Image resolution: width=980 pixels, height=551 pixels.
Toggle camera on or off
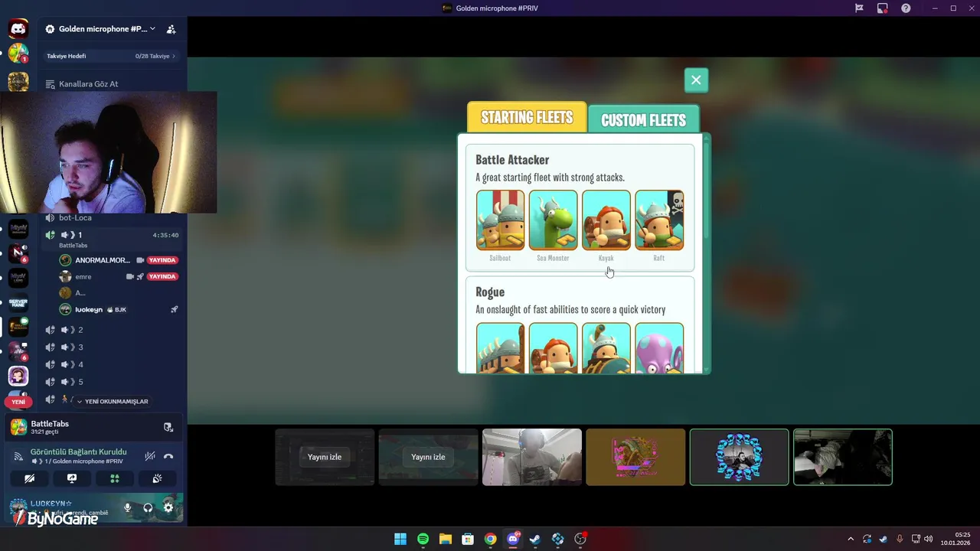coord(29,478)
